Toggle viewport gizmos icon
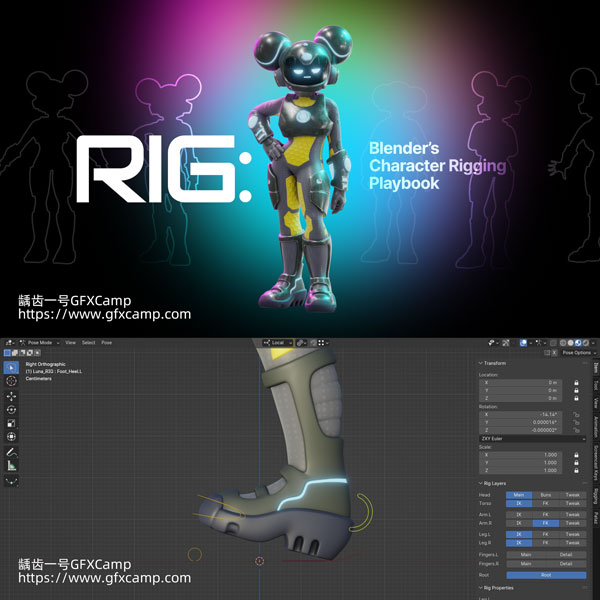This screenshot has height=600, width=600. tap(505, 343)
